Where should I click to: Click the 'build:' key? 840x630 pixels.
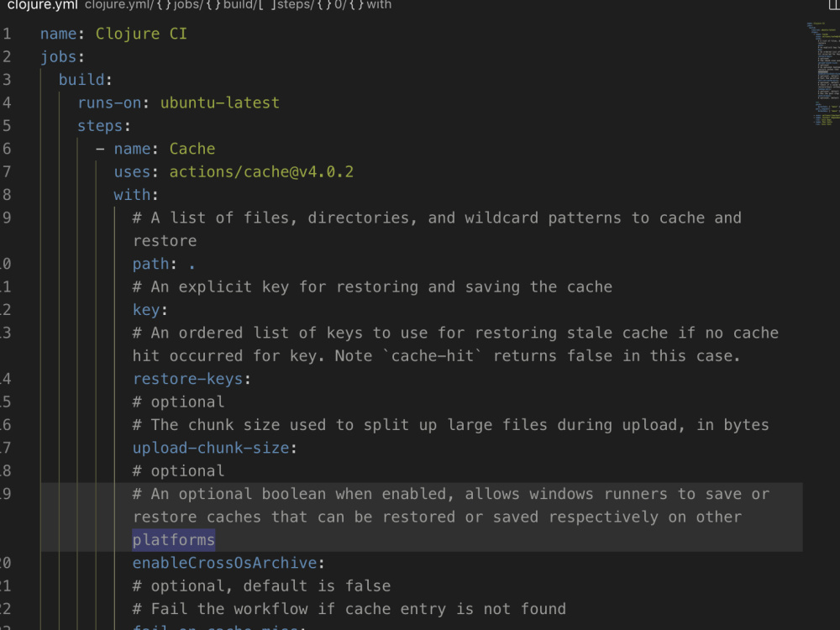(x=85, y=80)
